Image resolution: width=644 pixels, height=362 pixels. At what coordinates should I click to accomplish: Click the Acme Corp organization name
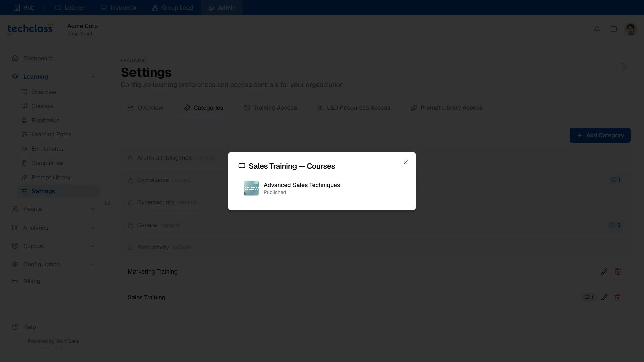pos(83,26)
